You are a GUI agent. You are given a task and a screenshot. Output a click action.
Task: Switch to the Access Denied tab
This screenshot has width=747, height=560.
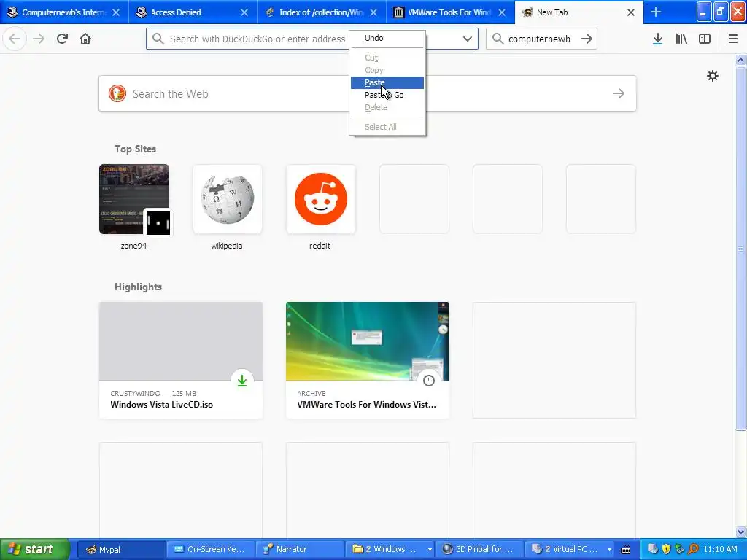coord(193,12)
